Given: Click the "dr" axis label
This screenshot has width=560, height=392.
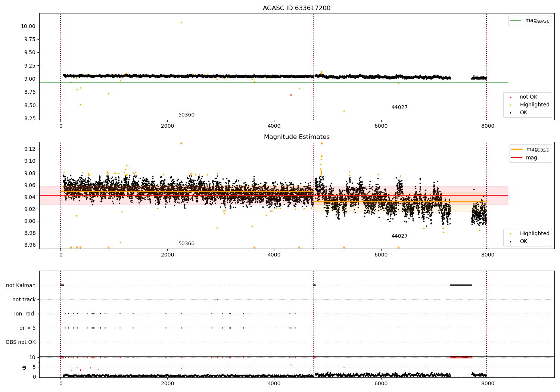Looking at the screenshot, I should coord(24,367).
